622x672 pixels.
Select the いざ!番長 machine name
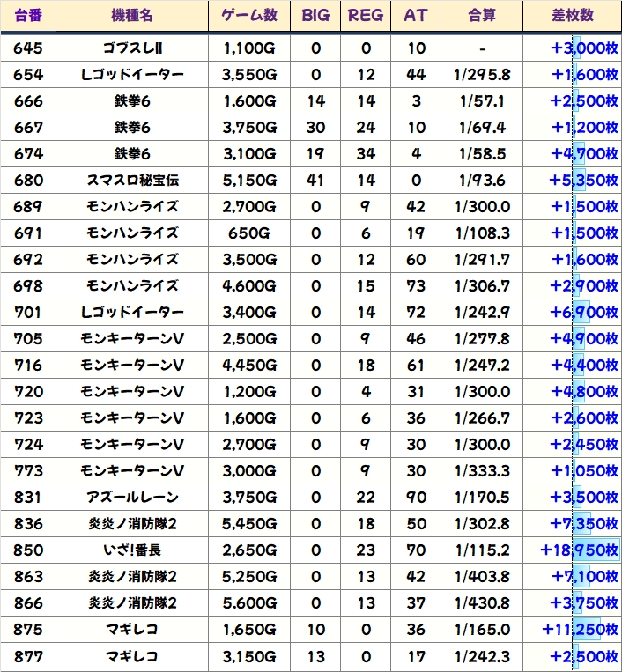[132, 550]
